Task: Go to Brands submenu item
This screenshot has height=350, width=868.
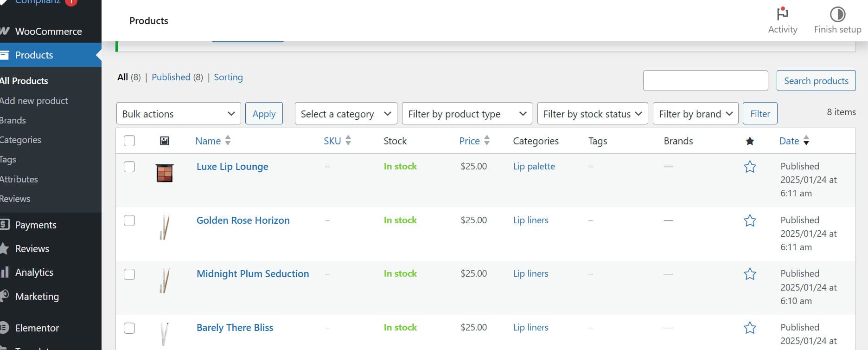Action: point(13,120)
